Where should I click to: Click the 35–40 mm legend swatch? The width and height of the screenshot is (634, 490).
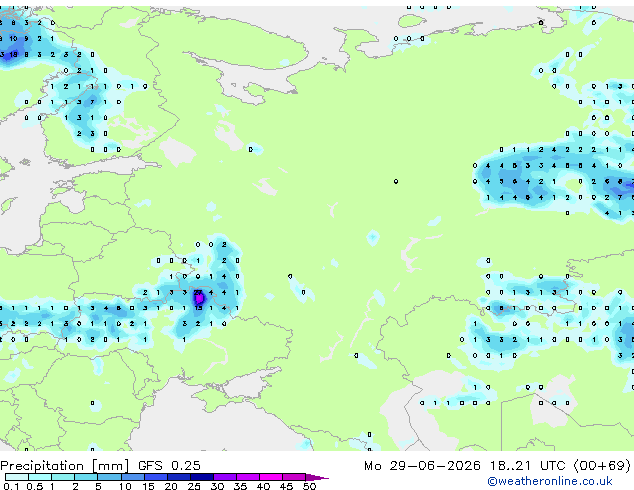point(247,477)
